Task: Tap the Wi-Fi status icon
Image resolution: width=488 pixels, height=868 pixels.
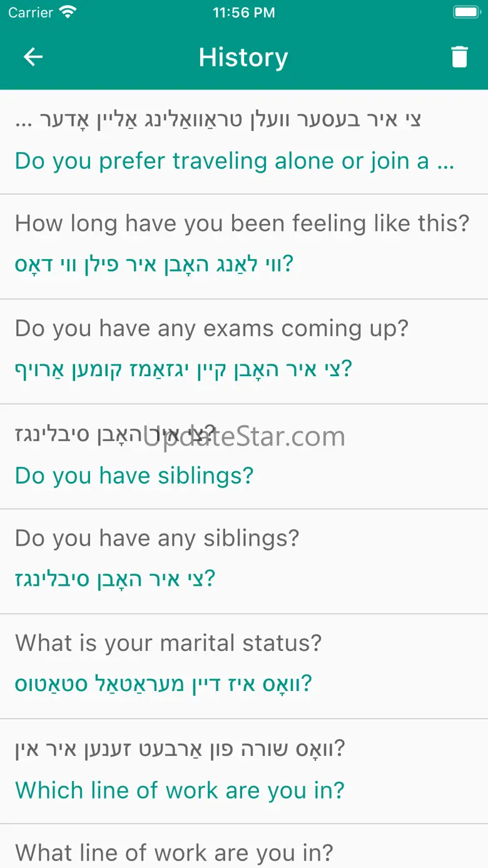Action: (68, 13)
